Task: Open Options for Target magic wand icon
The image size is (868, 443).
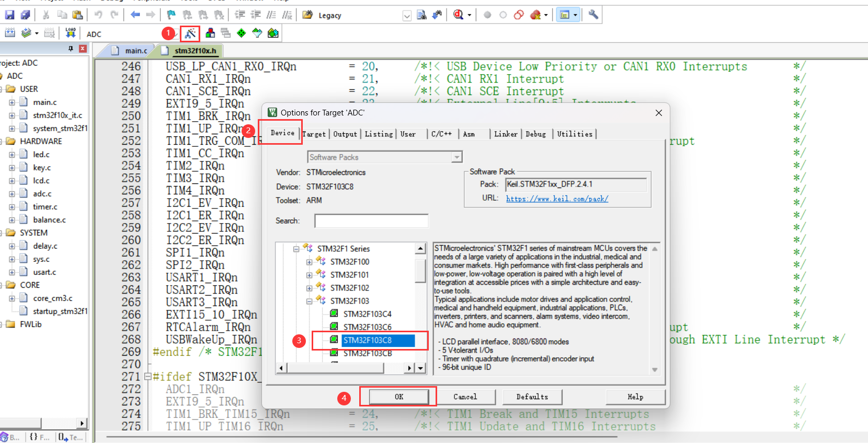Action: [190, 33]
